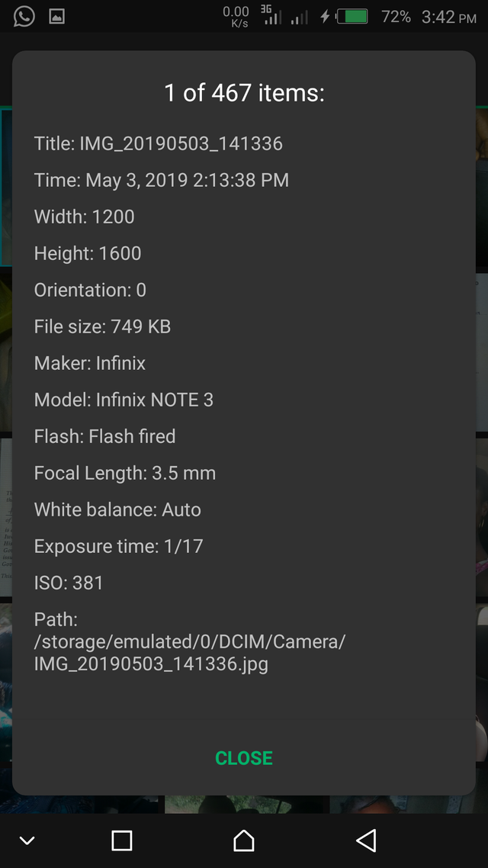488x868 pixels.
Task: Tap the Flash fired detail row
Action: (x=105, y=436)
